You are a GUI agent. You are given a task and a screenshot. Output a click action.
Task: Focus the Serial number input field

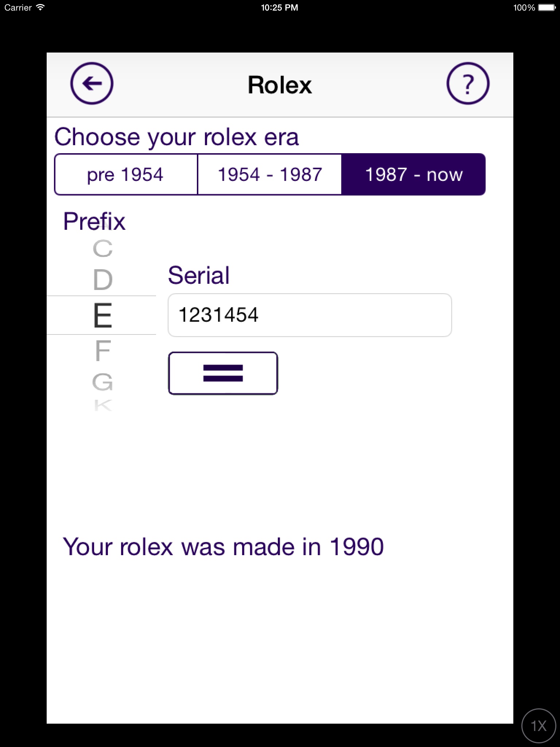[x=310, y=315]
